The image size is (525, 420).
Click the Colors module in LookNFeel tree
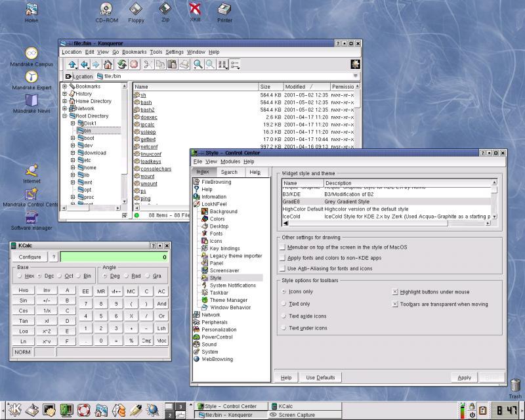(217, 219)
